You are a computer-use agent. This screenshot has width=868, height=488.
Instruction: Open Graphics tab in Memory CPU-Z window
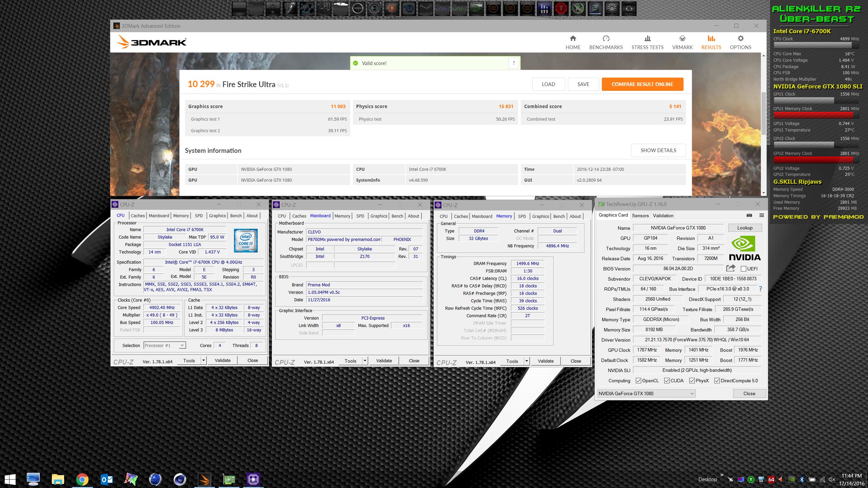[x=540, y=216]
